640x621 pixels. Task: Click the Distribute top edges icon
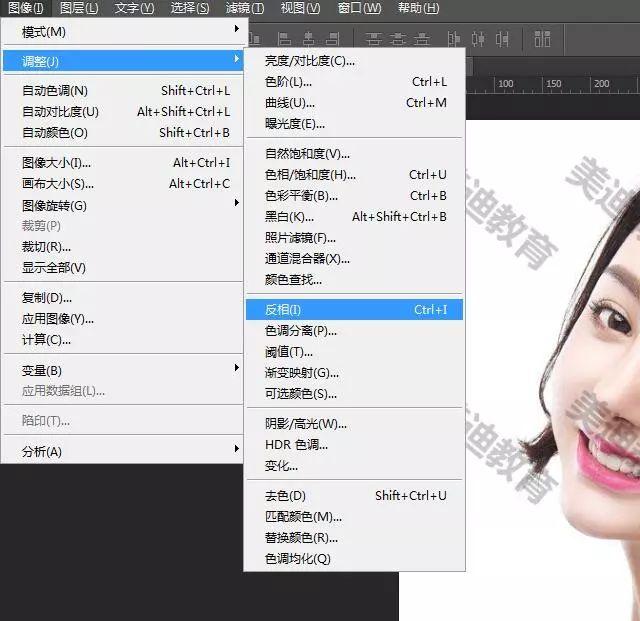(x=373, y=39)
